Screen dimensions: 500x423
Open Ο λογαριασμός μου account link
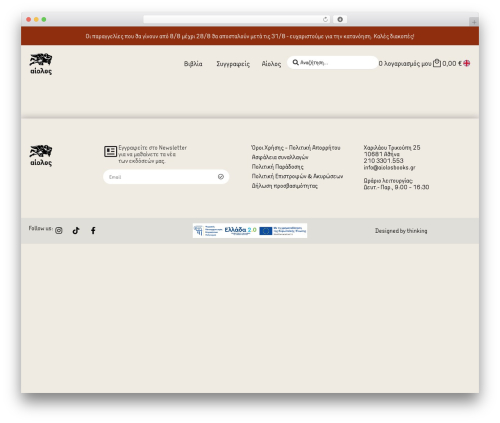(x=405, y=63)
